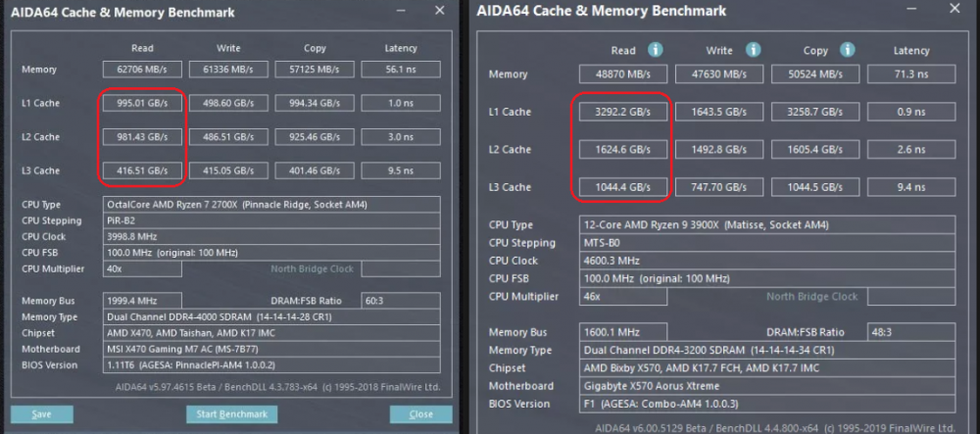Select L1 Cache write value 498.60 GB/s
The image size is (980, 434).
point(228,103)
